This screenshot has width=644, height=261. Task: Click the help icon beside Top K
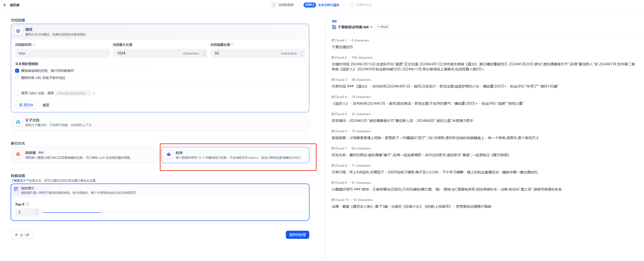pyautogui.click(x=28, y=204)
